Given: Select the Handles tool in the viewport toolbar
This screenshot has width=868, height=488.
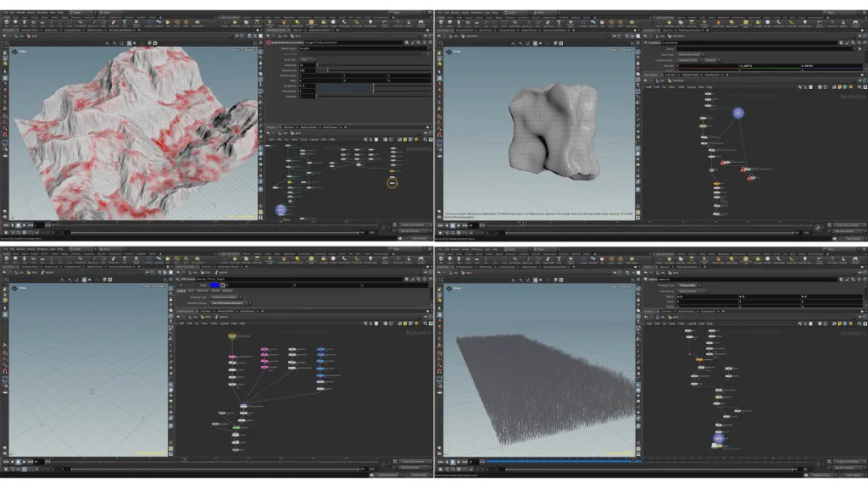Looking at the screenshot, I should pyautogui.click(x=5, y=78).
